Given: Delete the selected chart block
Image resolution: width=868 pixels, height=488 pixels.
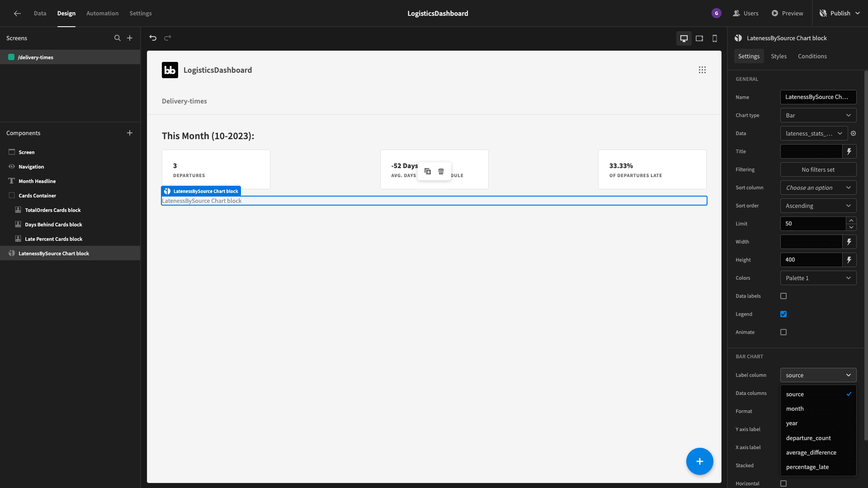Looking at the screenshot, I should [441, 171].
